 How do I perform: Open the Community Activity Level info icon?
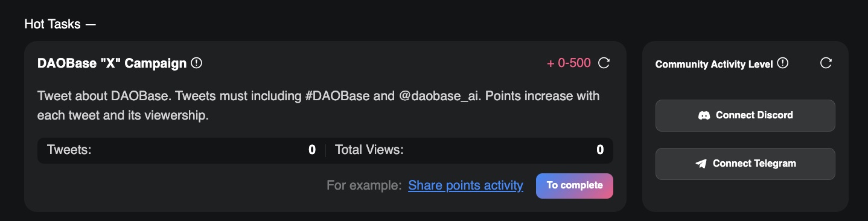[x=783, y=63]
